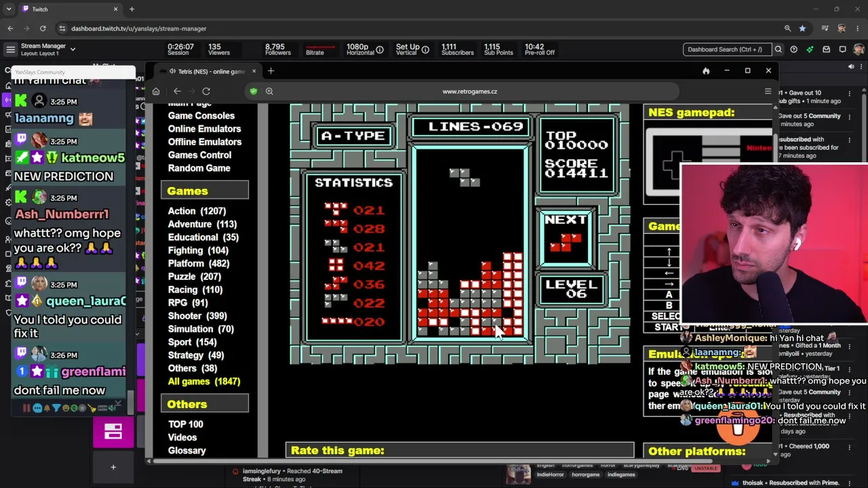The height and width of the screenshot is (488, 868).
Task: Browse Adventure (113) games
Action: (202, 224)
